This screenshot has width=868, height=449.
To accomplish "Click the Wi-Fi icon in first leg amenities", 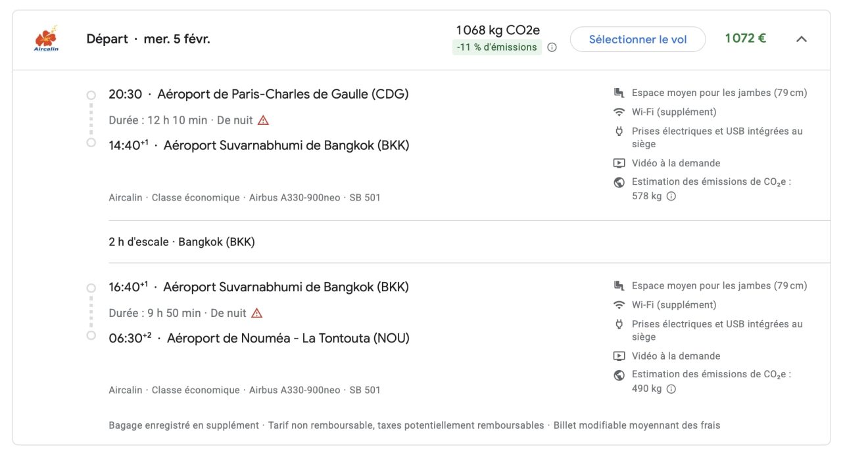I will click(619, 112).
